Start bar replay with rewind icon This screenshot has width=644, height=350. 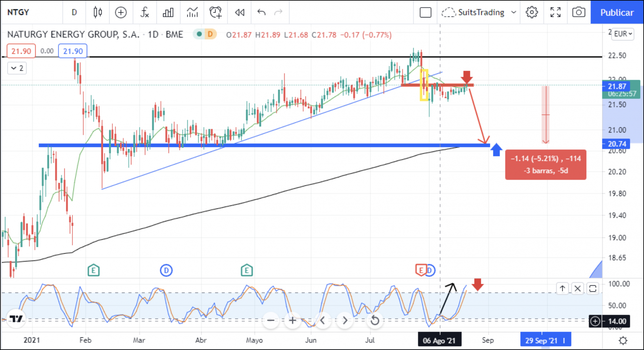tap(239, 12)
